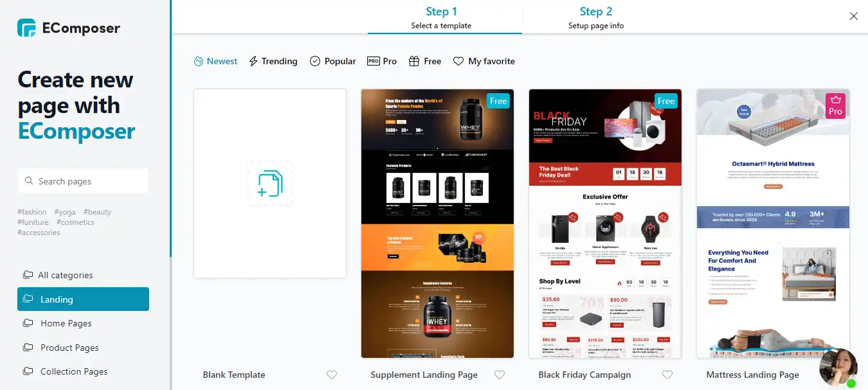Screen dimensions: 868x390
Task: Show Popular templates
Action: coord(333,61)
